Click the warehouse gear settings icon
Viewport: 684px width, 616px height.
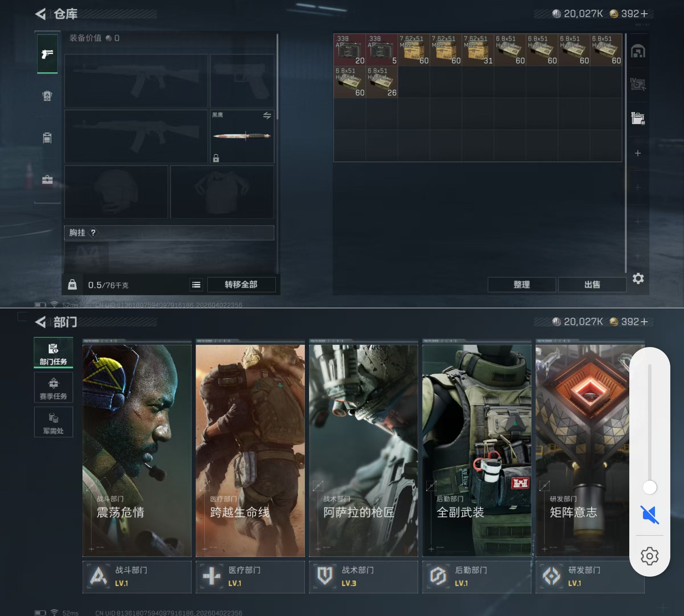point(638,279)
